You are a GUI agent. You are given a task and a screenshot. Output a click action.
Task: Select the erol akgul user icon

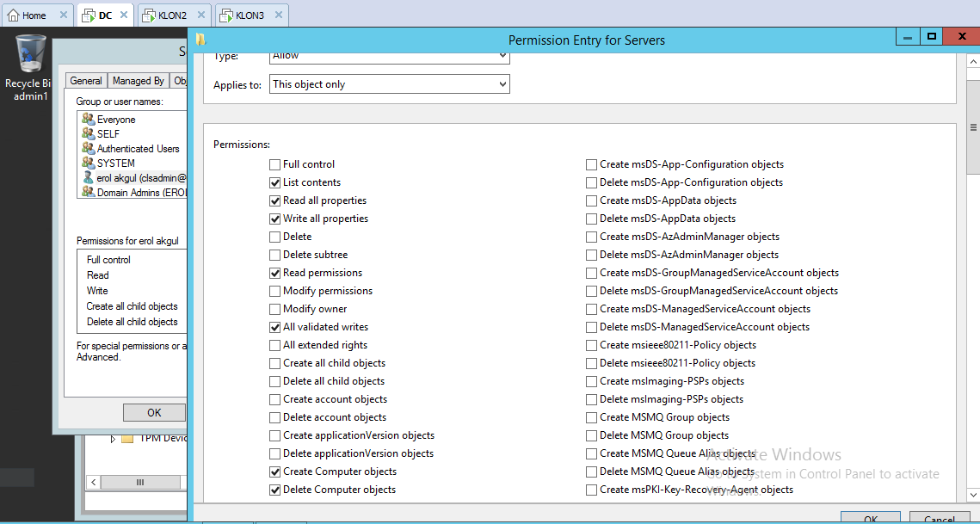[88, 177]
